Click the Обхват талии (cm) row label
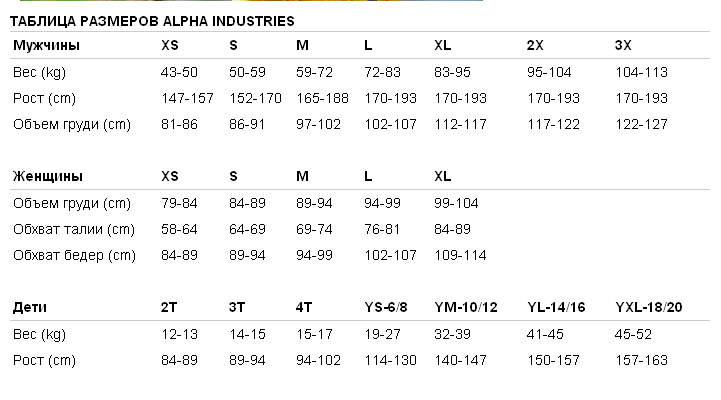 [74, 229]
